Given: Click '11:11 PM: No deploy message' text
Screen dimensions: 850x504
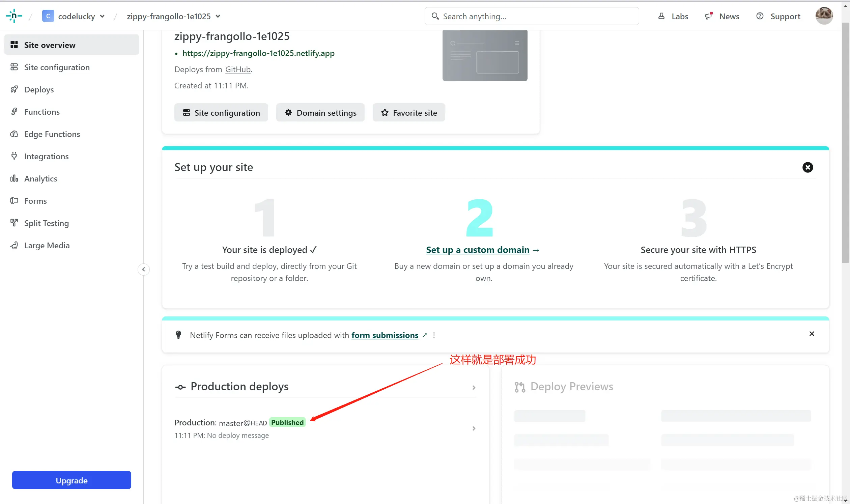Looking at the screenshot, I should coord(221,436).
